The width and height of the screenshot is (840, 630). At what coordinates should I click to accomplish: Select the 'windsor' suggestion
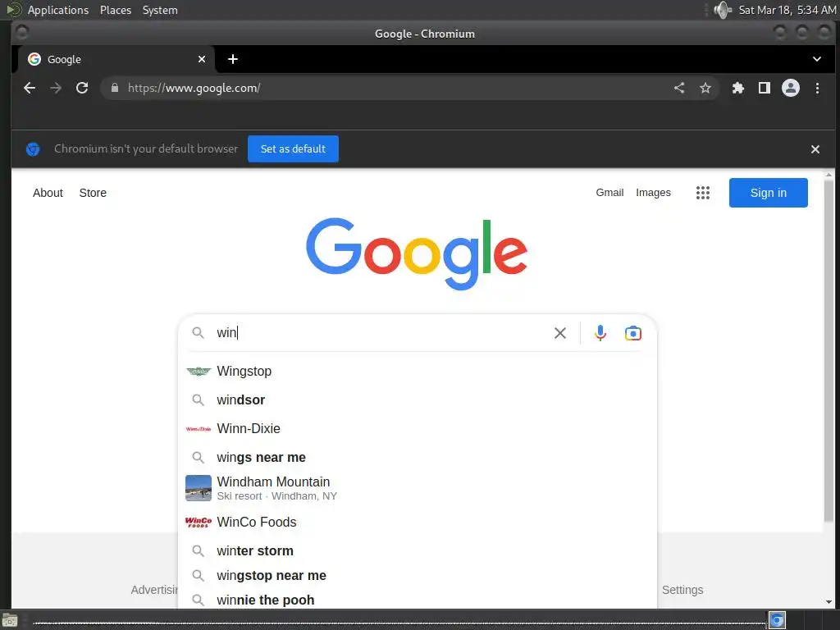[417, 399]
